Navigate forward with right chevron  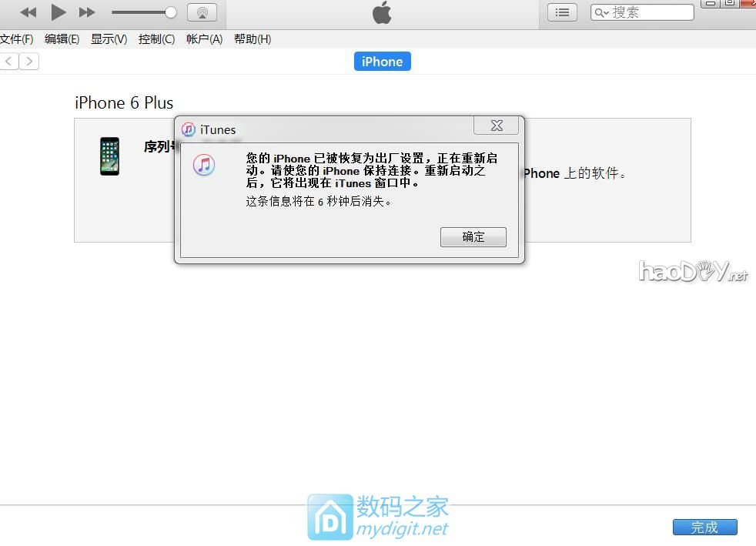[x=29, y=62]
